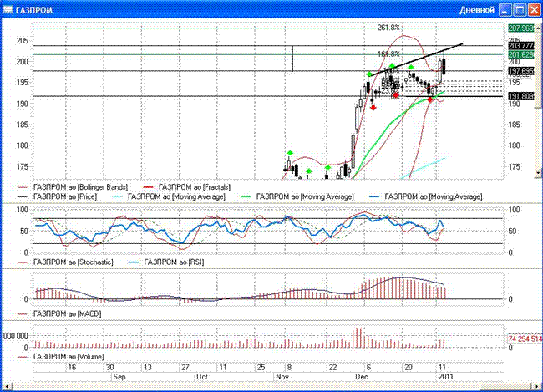Select the Fractals legend entry
This screenshot has height=392, width=543.
(x=186, y=187)
